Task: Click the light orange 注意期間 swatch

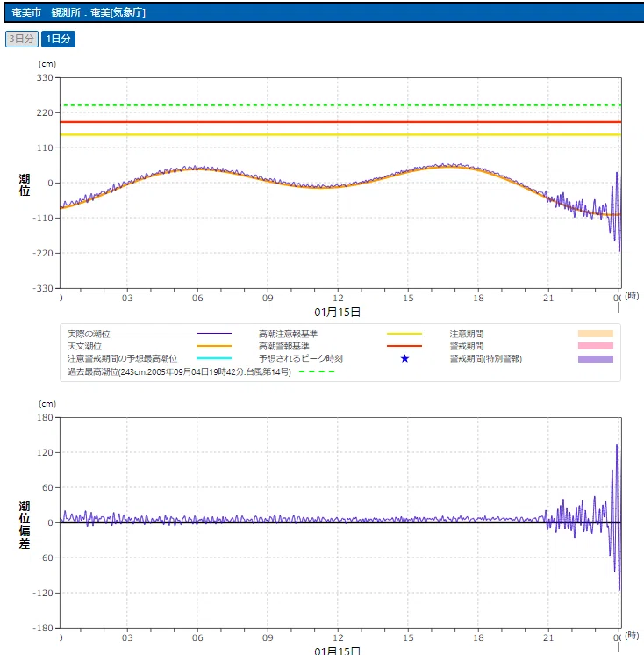Action: click(x=596, y=334)
